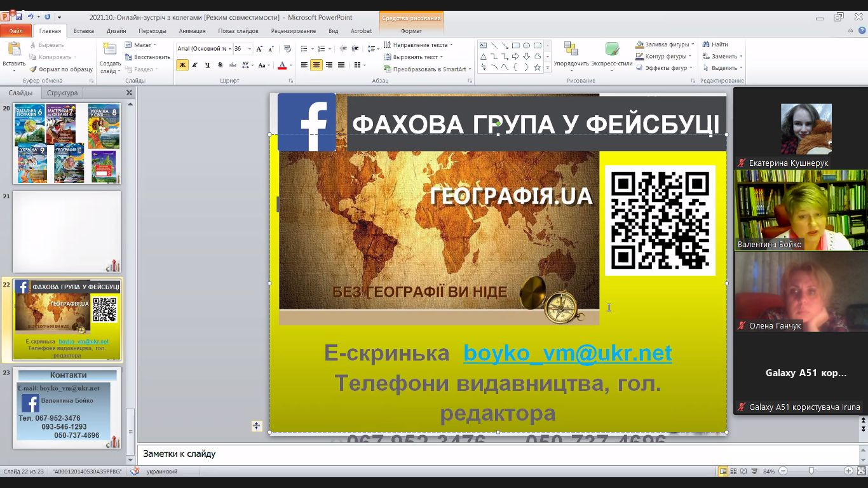Click the spell check icon in status bar
The image size is (868, 488).
pos(135,471)
